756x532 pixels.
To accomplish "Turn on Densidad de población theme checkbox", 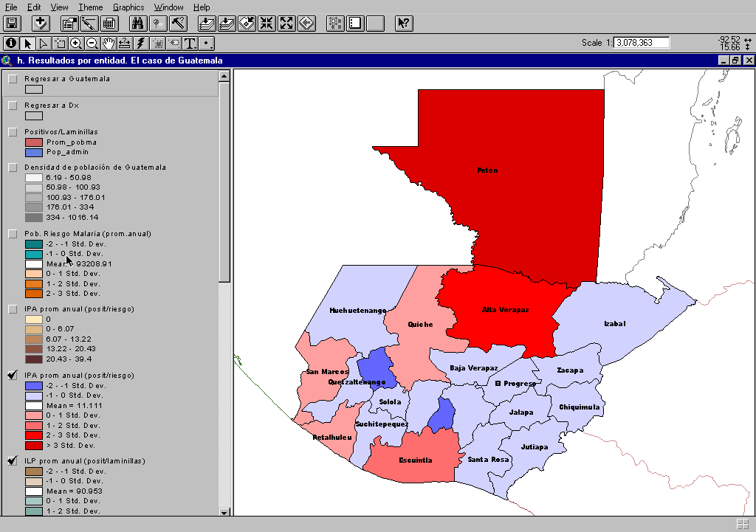I will click(x=13, y=167).
